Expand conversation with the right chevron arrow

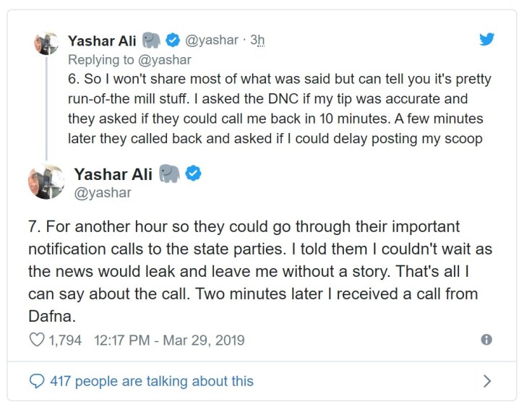[487, 380]
